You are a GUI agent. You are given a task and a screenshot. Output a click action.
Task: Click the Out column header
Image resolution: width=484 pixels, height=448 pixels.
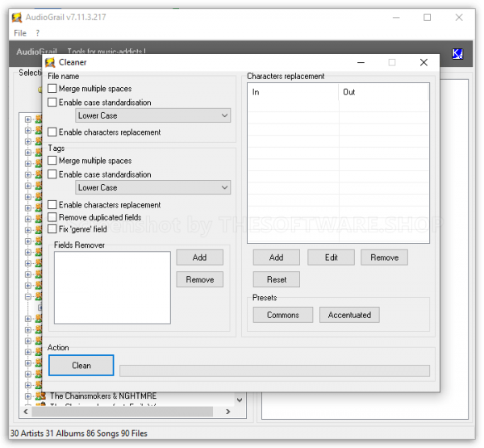point(384,92)
